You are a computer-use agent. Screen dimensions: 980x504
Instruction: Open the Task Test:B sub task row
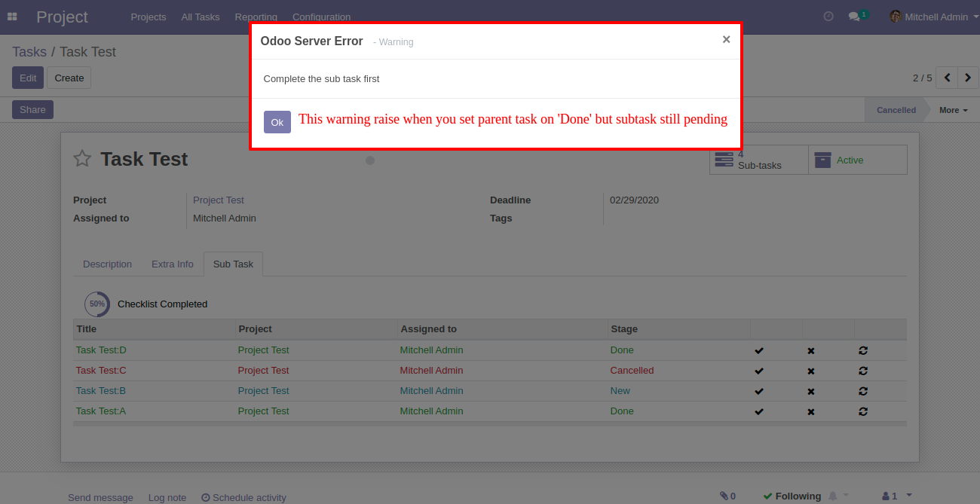click(490, 391)
